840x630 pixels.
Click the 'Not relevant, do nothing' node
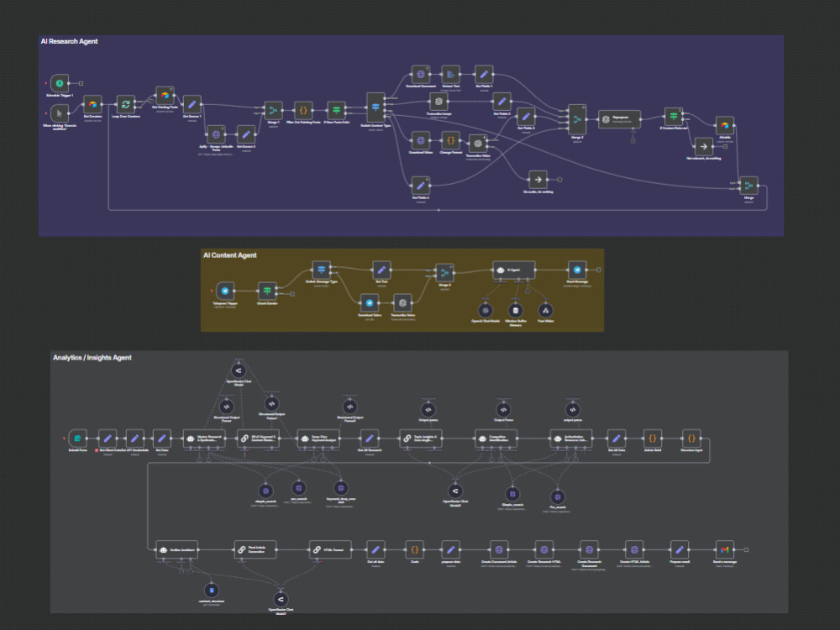pos(703,146)
